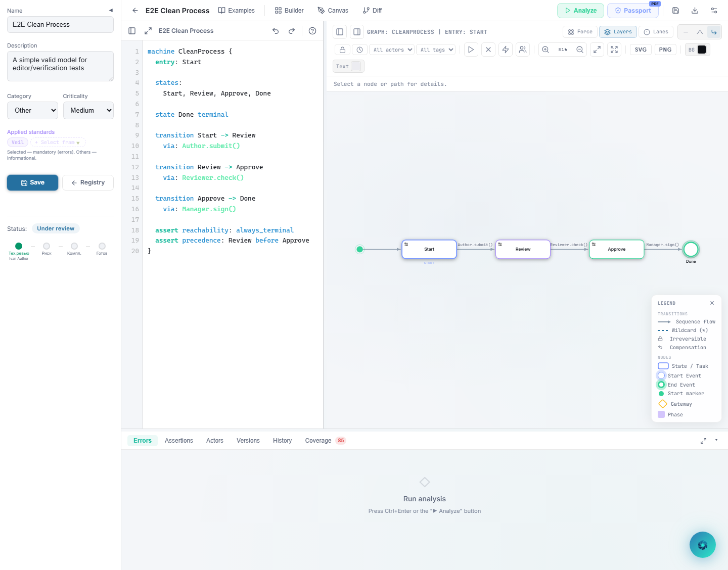
Task: Open the floating assistant button
Action: tap(702, 545)
